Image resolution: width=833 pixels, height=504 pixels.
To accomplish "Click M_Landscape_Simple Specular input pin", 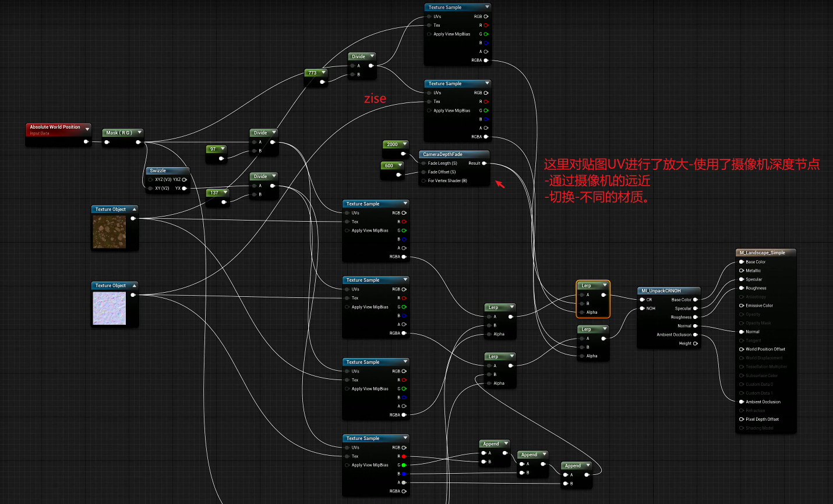I will (742, 279).
